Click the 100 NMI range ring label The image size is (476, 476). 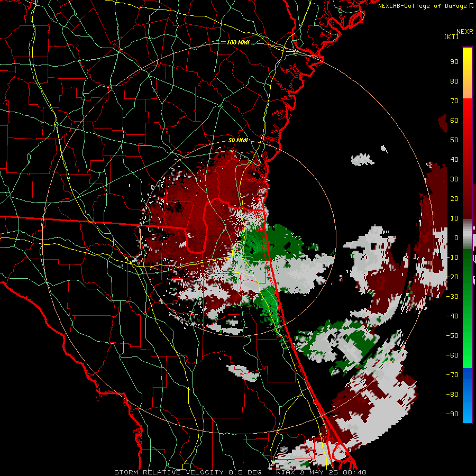click(238, 42)
